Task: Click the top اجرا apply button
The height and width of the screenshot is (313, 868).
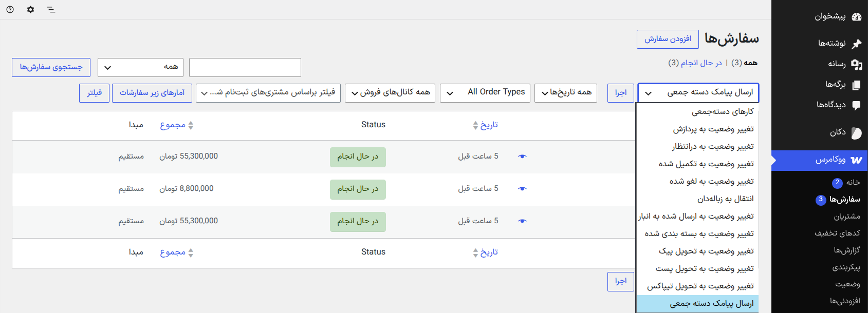Action: (x=621, y=93)
